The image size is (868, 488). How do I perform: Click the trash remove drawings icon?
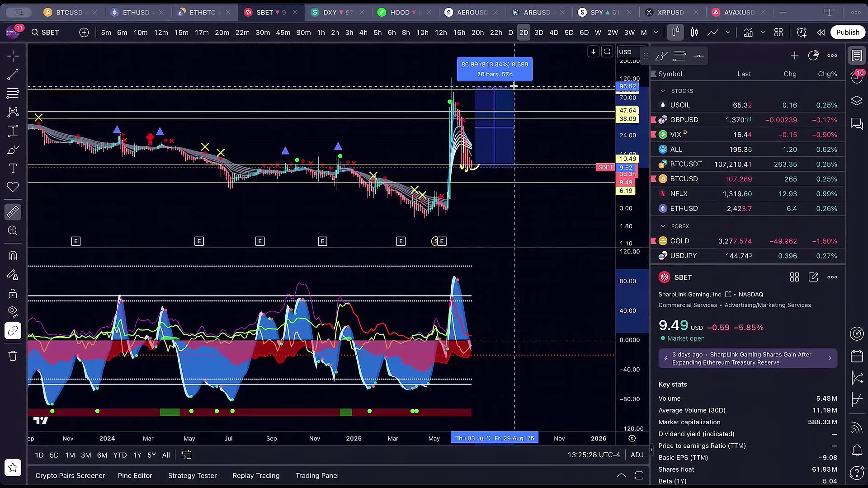(x=13, y=356)
